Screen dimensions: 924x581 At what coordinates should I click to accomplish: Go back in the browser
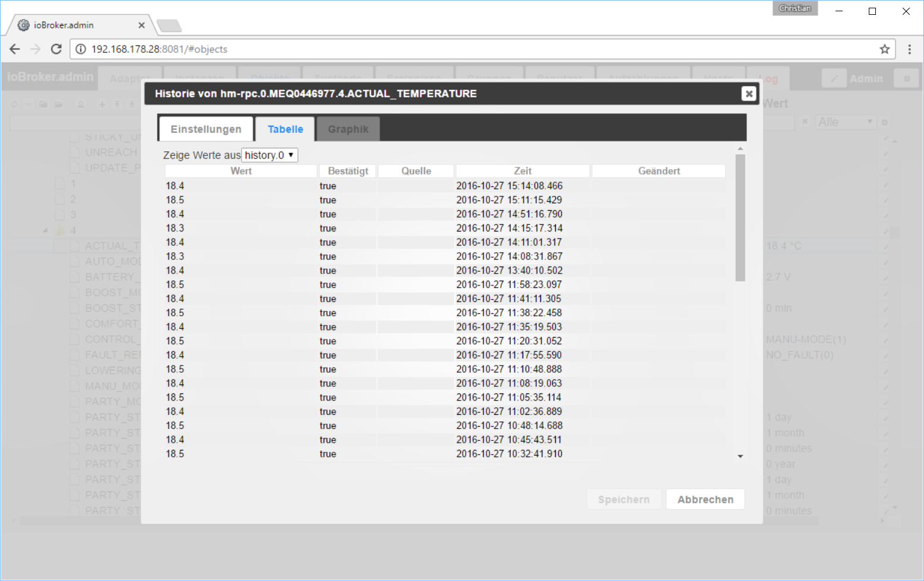pyautogui.click(x=15, y=49)
